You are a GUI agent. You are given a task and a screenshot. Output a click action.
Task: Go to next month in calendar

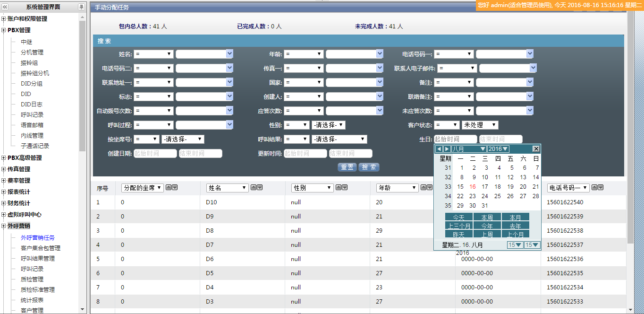(447, 149)
